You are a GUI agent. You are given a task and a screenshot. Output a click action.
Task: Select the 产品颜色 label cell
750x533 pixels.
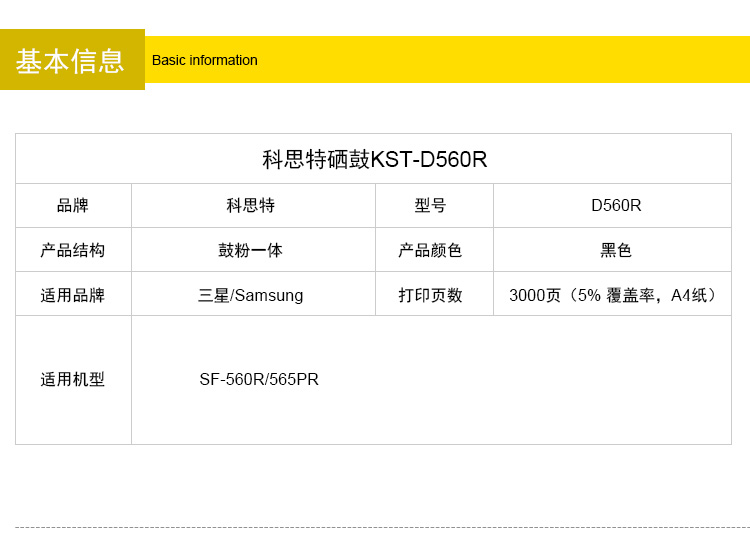(431, 250)
